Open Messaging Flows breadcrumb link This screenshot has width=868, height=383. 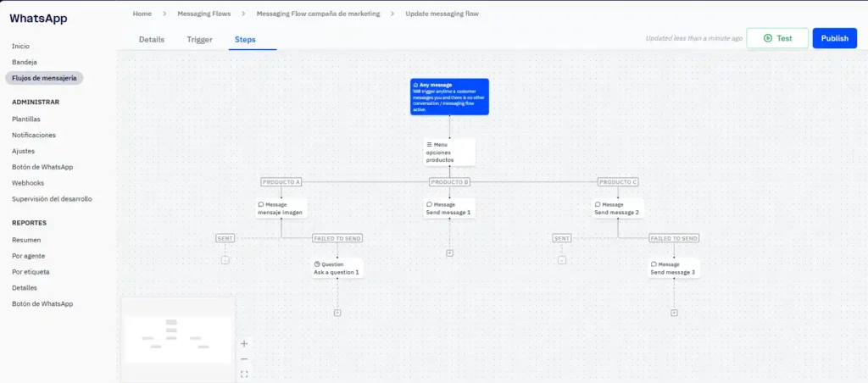[x=203, y=14]
